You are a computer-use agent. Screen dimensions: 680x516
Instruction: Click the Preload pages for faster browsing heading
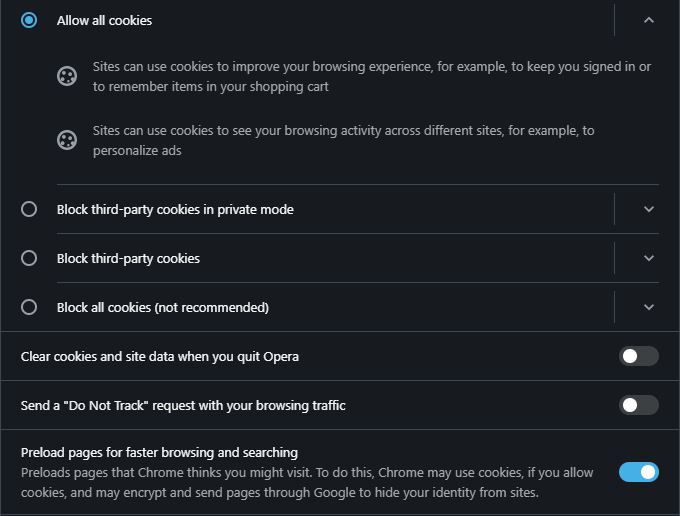coord(159,452)
